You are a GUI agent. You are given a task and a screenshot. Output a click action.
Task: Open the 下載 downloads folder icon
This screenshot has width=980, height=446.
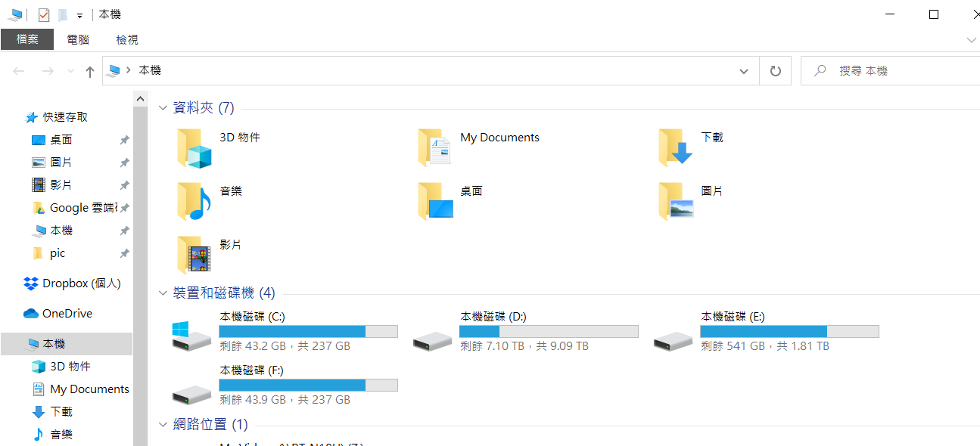click(675, 148)
